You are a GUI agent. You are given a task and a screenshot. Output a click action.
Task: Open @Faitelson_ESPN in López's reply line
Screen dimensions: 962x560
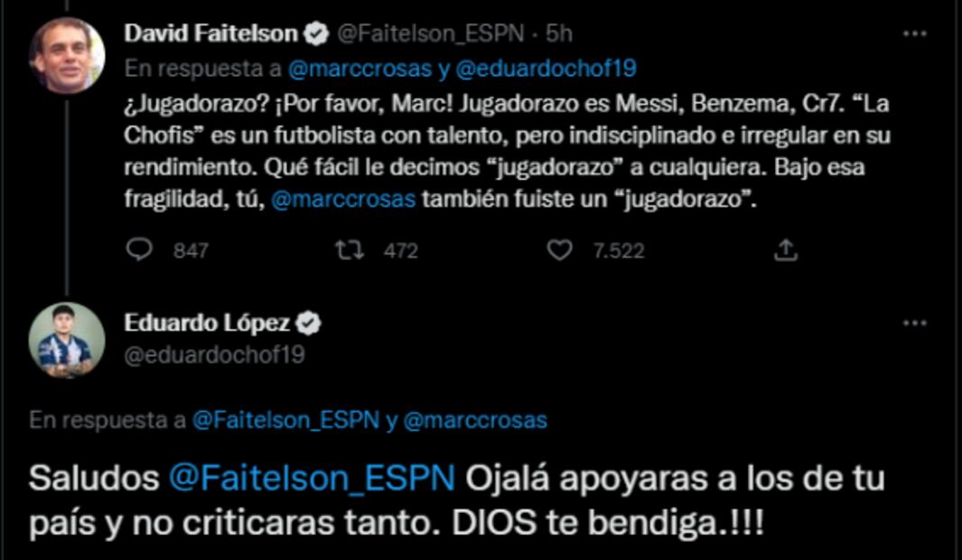tap(285, 420)
